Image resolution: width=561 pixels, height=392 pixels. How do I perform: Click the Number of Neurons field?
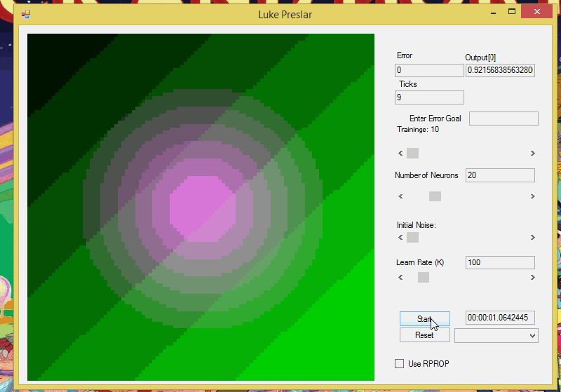(500, 175)
